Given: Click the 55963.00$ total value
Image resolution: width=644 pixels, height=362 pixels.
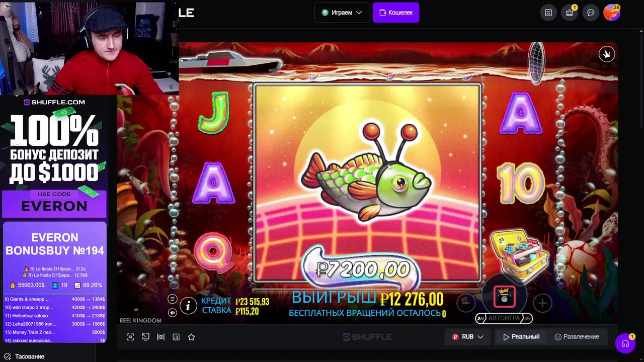Looking at the screenshot, I should coord(31,285).
